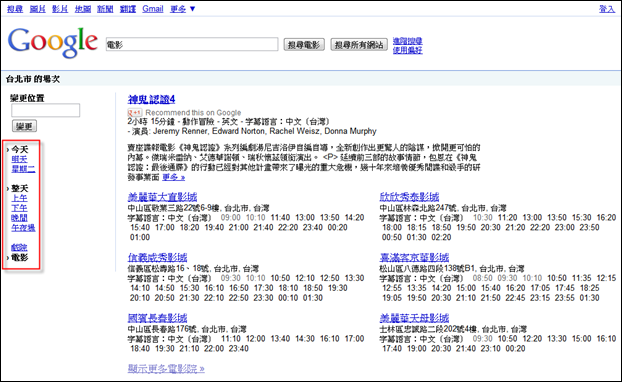Focus the 變更位置 location input field
622x382 pixels.
(x=46, y=110)
